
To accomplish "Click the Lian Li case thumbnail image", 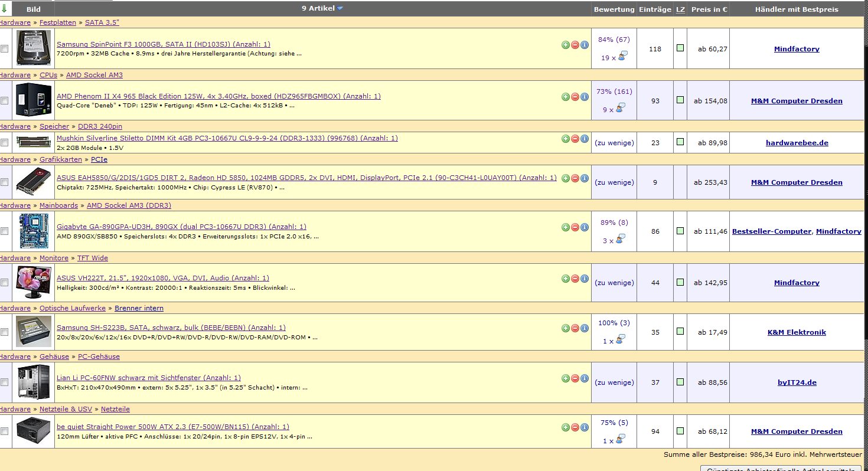I will click(33, 382).
